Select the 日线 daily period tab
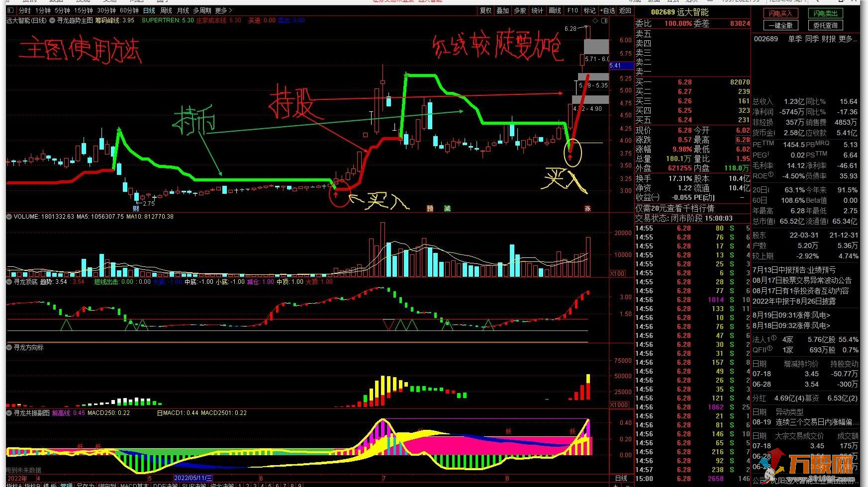This screenshot has height=487, width=868. pyautogui.click(x=149, y=10)
